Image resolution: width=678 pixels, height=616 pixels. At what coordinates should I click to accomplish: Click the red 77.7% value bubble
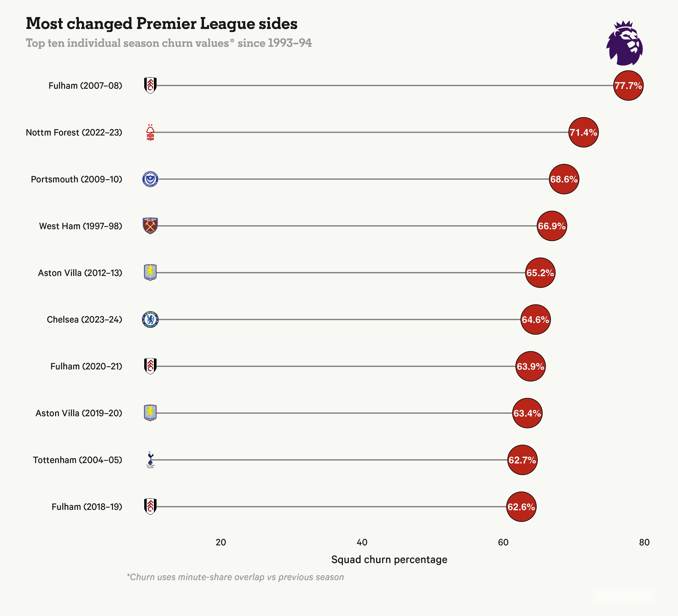[628, 85]
